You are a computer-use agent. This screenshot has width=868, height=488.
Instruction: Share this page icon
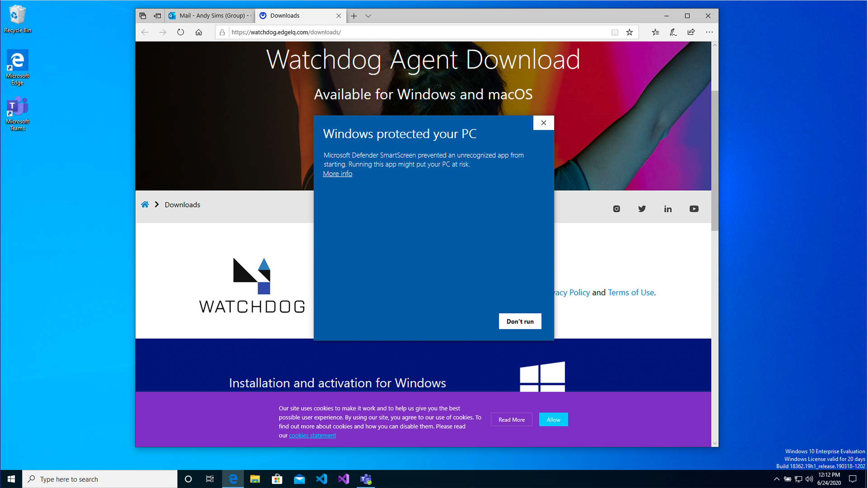point(691,32)
